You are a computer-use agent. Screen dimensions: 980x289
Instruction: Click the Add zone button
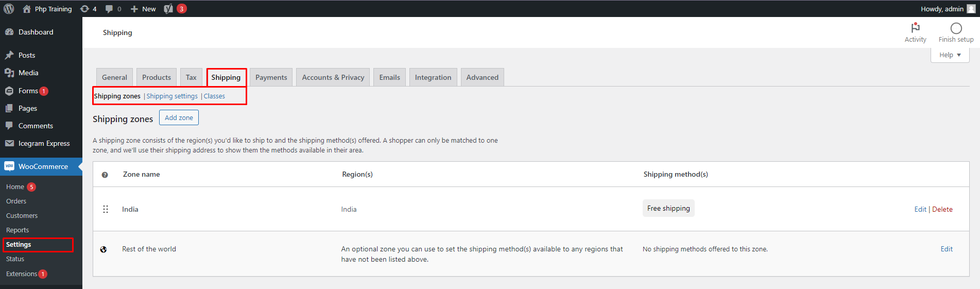(179, 117)
